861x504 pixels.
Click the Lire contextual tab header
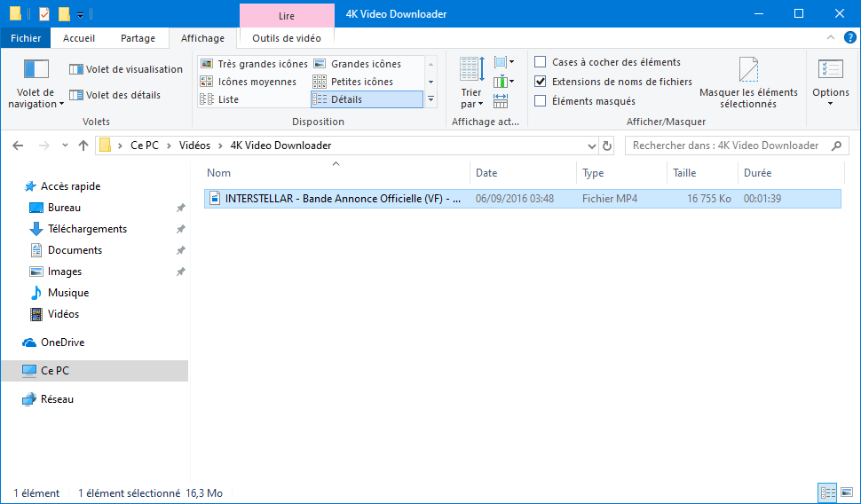[x=287, y=16]
